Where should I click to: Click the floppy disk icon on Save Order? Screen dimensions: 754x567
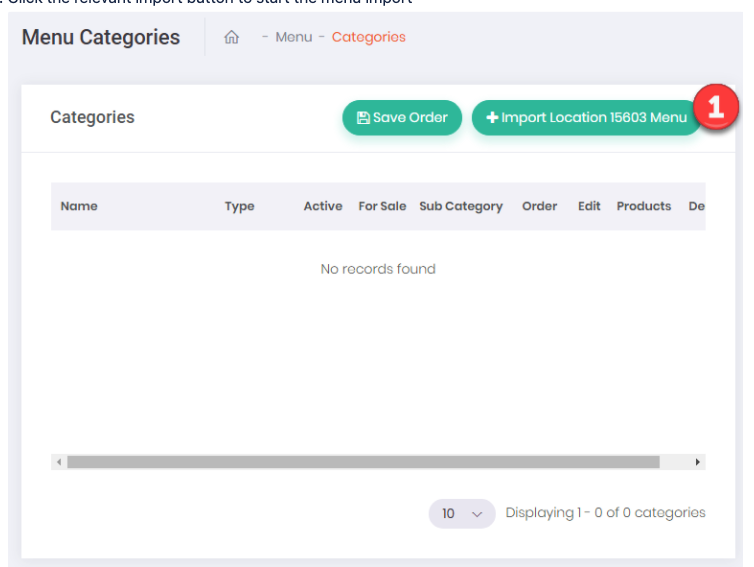(x=363, y=118)
